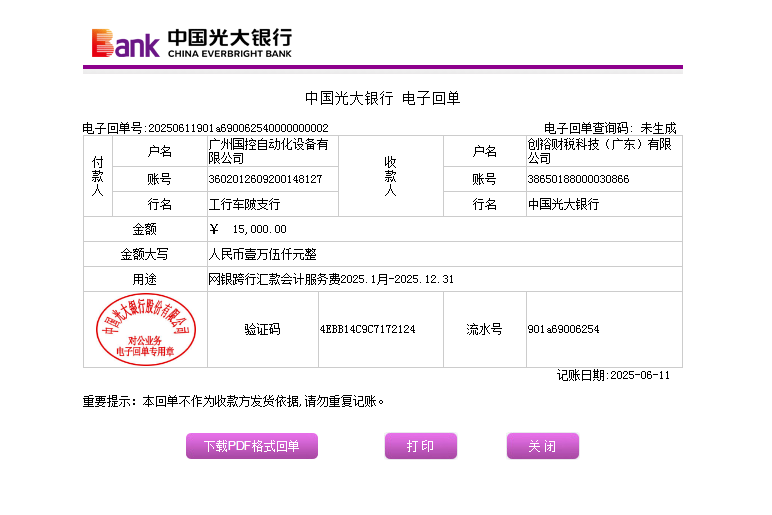Click the 记账日期:2025-06-11 text
Screen dimensions: 772x515
pos(613,375)
